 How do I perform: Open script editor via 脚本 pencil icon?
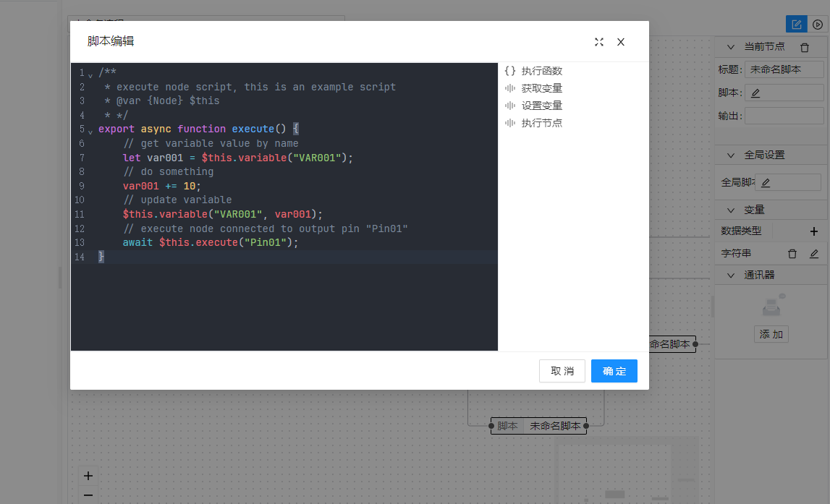tap(755, 93)
